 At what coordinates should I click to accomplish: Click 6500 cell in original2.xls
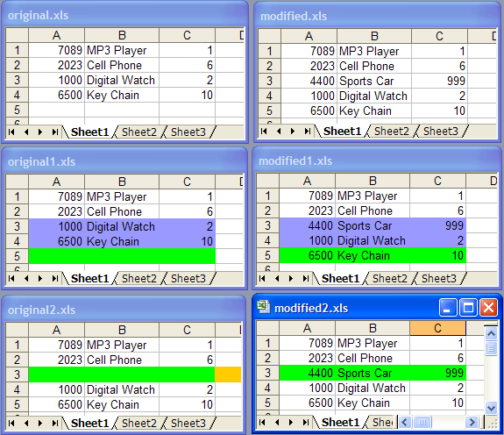57,404
